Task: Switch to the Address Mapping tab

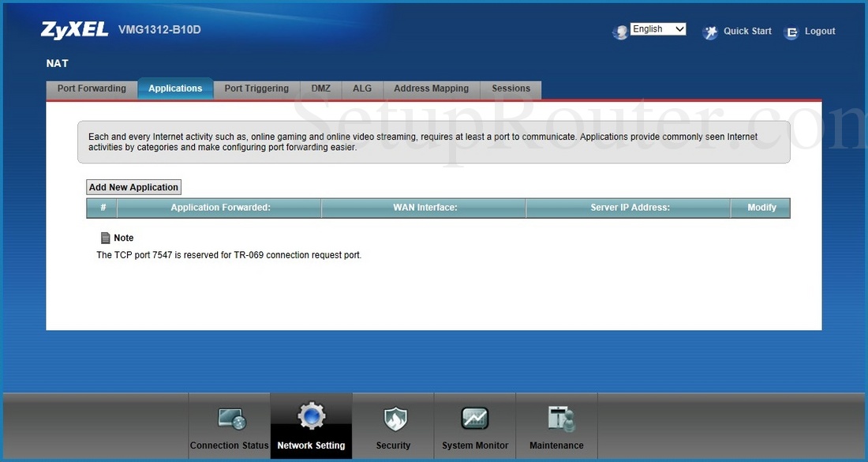Action: (431, 88)
